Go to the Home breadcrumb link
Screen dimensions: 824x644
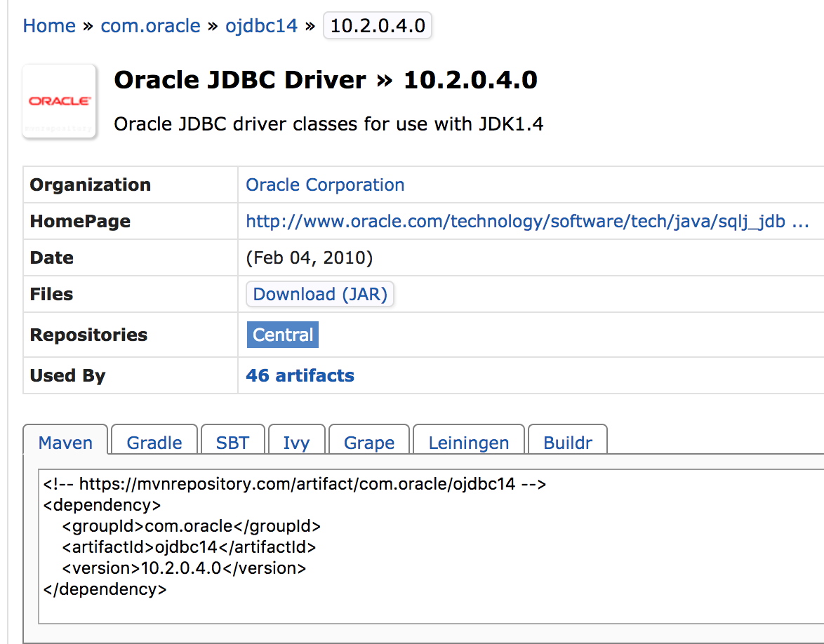[x=49, y=26]
